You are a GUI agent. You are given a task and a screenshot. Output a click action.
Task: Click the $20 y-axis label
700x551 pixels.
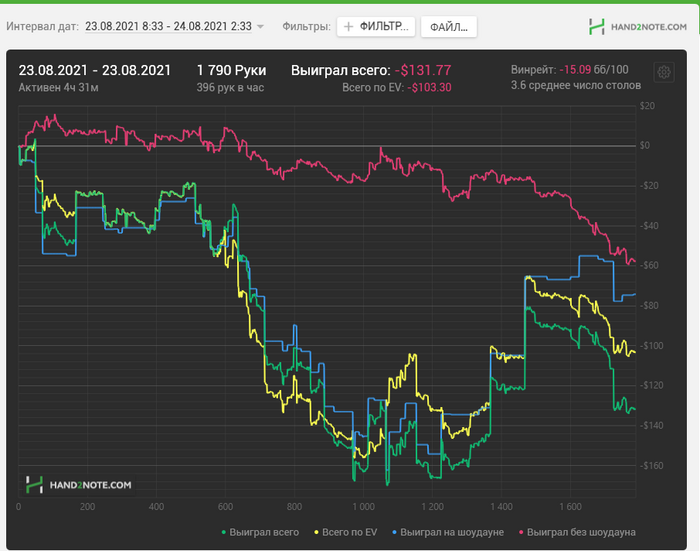click(x=647, y=106)
